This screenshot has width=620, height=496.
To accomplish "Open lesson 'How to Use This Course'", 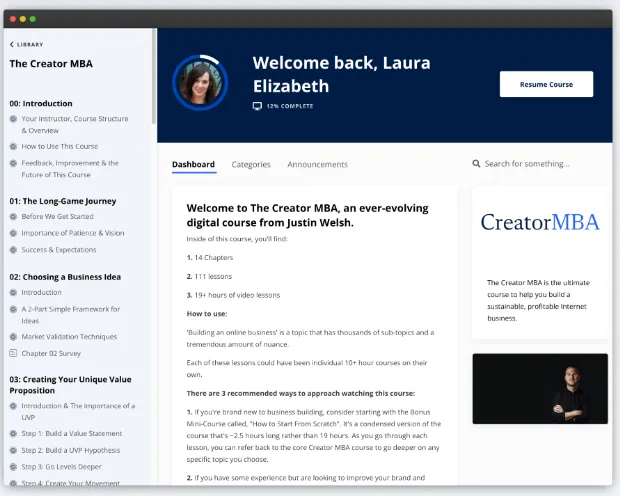I will coord(60,146).
